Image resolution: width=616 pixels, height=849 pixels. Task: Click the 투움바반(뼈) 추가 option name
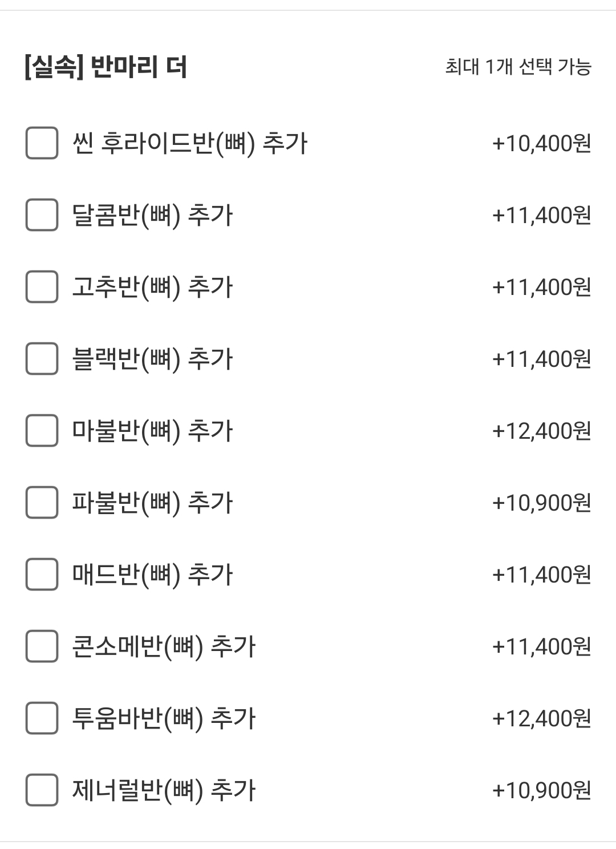tap(164, 718)
